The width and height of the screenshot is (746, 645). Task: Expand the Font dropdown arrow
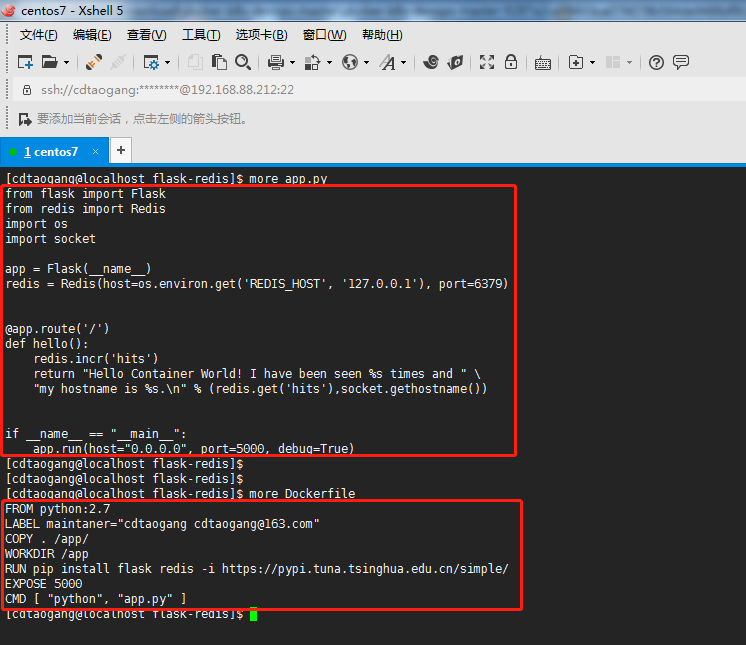pos(403,62)
